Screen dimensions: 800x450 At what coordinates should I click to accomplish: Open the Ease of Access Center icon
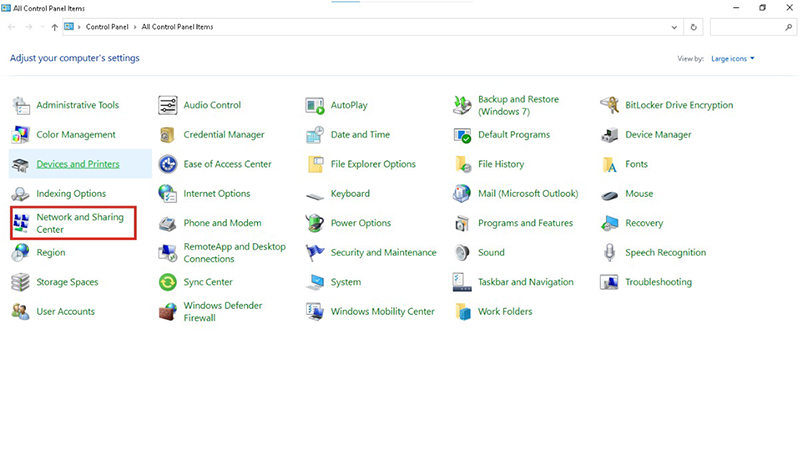(167, 164)
